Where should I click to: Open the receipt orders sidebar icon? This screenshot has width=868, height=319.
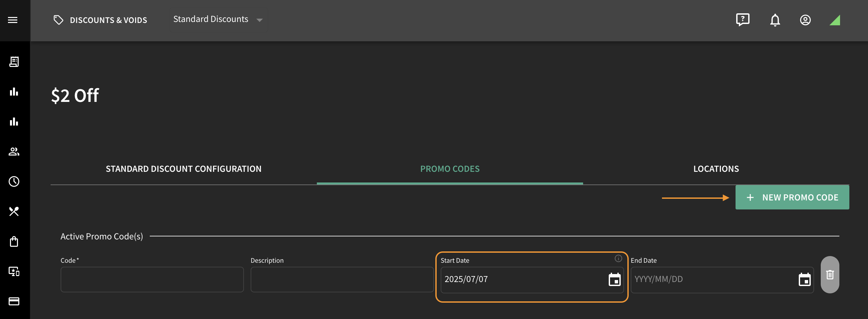[14, 62]
